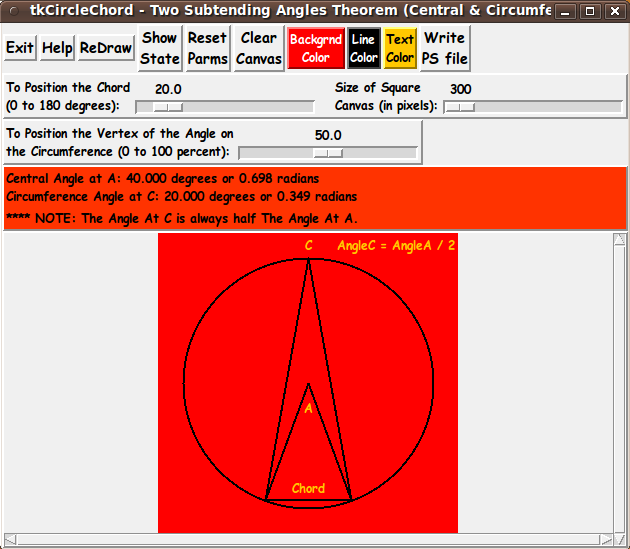This screenshot has height=549, width=630.
Task: Close the tkCircleChord window
Action: pos(615,11)
